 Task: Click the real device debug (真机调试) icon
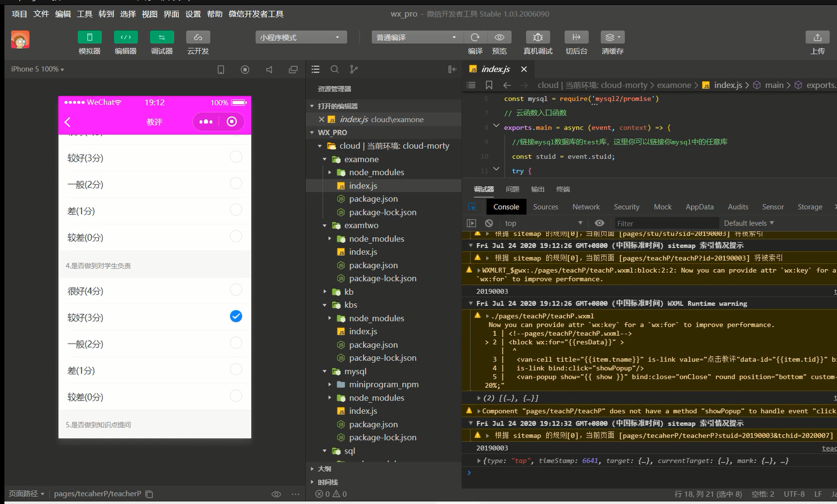click(537, 37)
